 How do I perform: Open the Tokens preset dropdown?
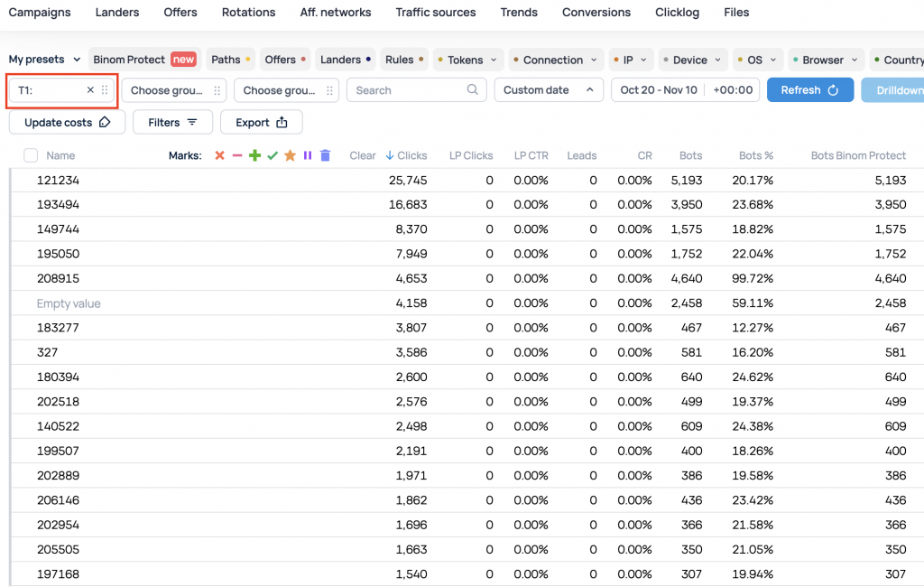[467, 60]
